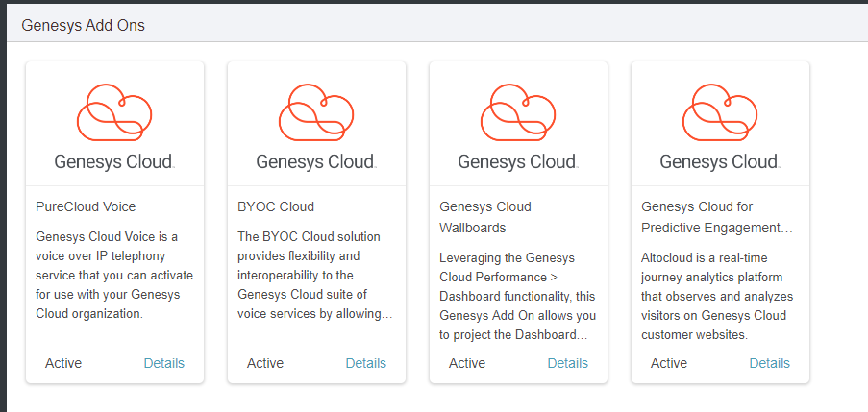
Task: Select the BYOC Cloud title
Action: click(x=276, y=206)
